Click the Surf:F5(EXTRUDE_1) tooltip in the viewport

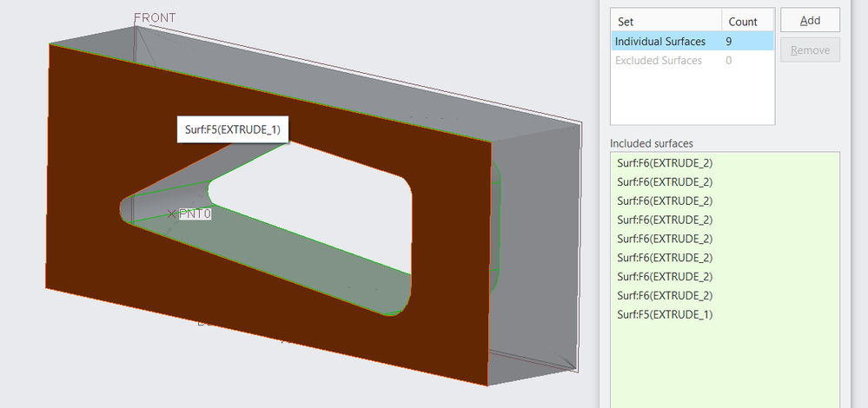click(232, 129)
